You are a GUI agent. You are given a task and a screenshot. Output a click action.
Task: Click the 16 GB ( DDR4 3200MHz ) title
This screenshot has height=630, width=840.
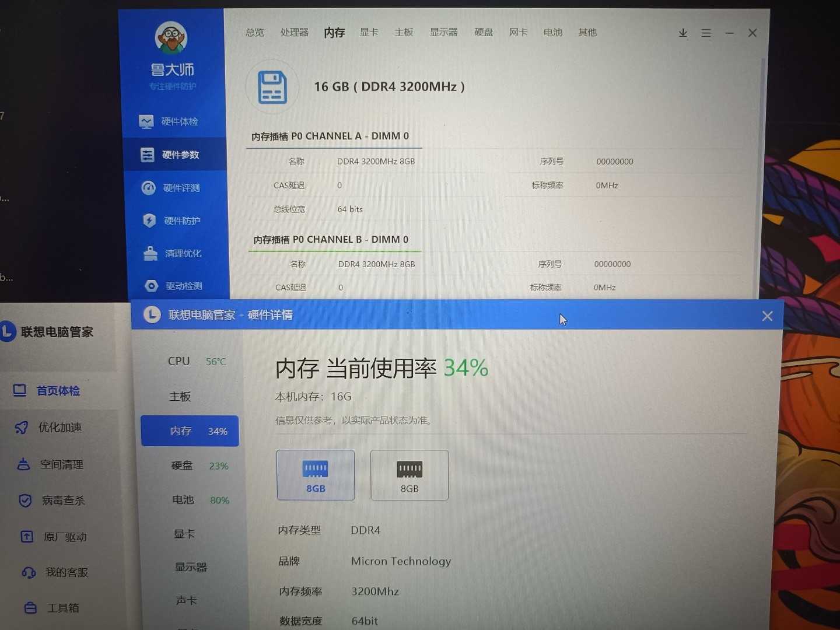pos(389,87)
